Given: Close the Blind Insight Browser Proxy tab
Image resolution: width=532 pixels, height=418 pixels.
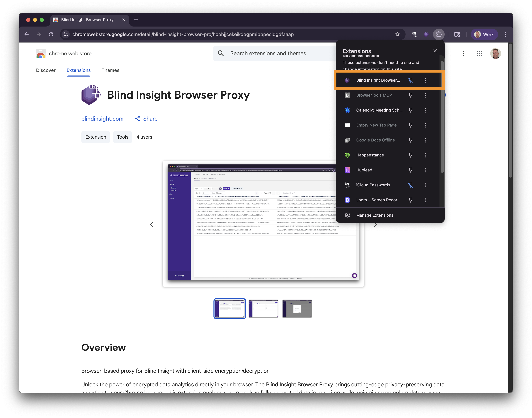Looking at the screenshot, I should click(x=124, y=20).
